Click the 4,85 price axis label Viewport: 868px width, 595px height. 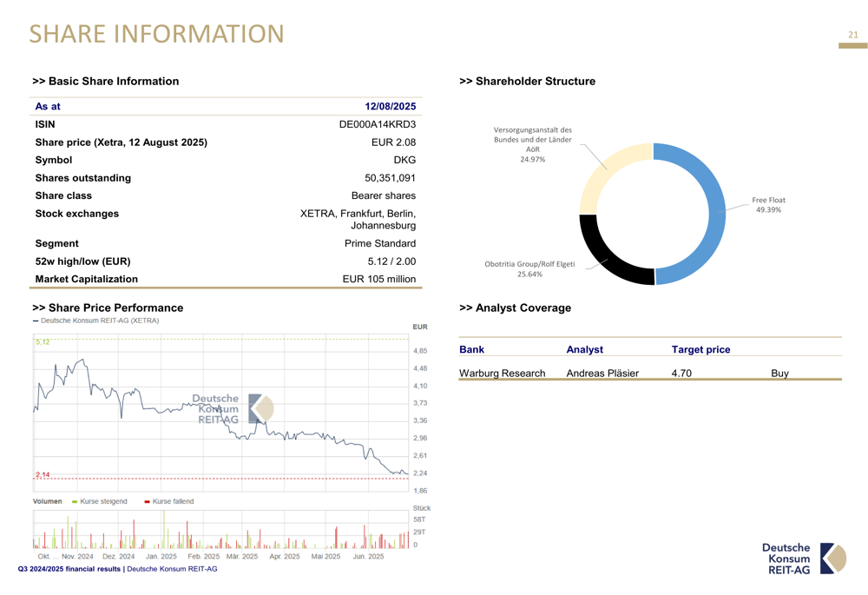[420, 351]
